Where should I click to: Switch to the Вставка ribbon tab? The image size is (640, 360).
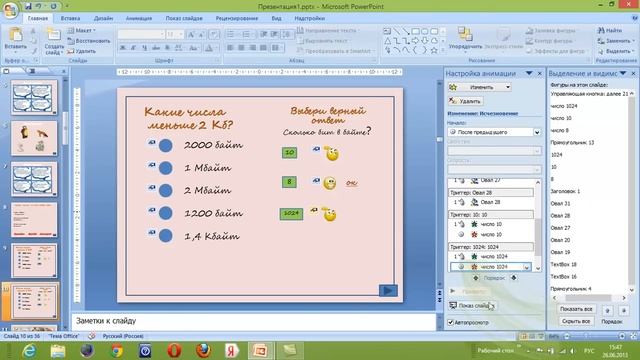(x=70, y=18)
